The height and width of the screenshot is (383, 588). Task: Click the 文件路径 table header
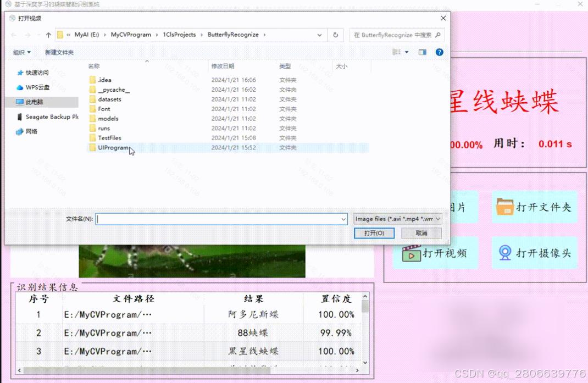(134, 298)
